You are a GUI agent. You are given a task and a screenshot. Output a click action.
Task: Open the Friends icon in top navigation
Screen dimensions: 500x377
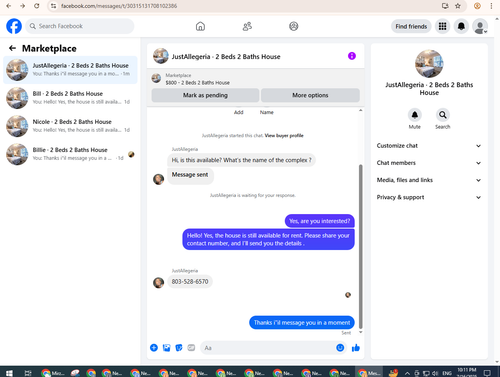click(247, 26)
